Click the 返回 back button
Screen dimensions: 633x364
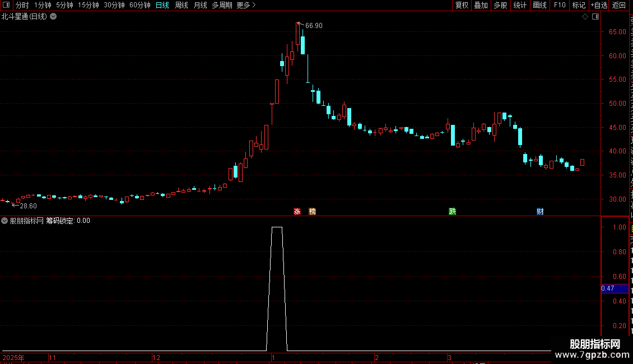618,5
